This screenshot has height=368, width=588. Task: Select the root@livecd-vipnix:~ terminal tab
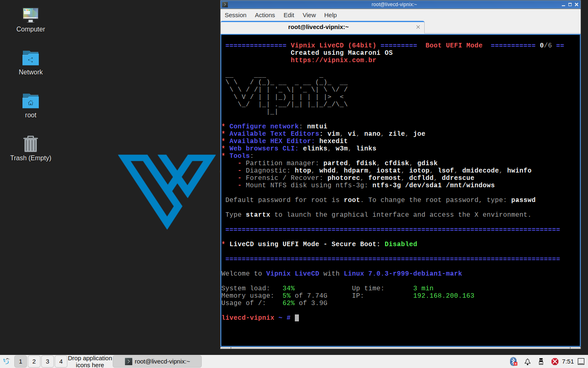(x=323, y=27)
